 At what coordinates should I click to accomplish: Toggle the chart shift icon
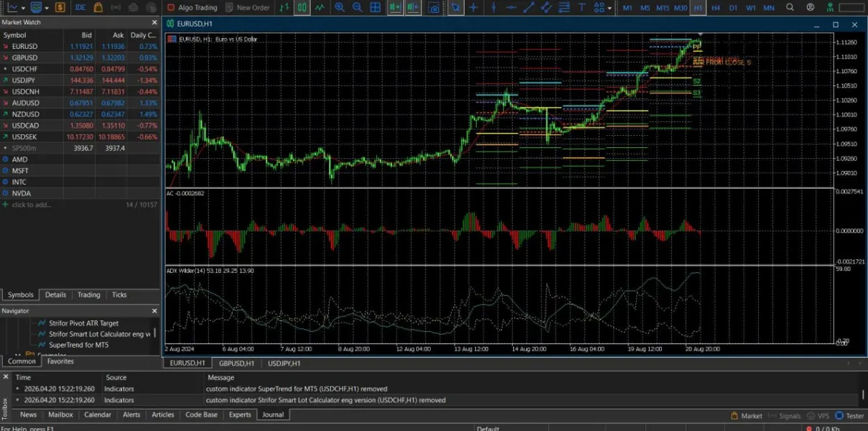pyautogui.click(x=413, y=7)
